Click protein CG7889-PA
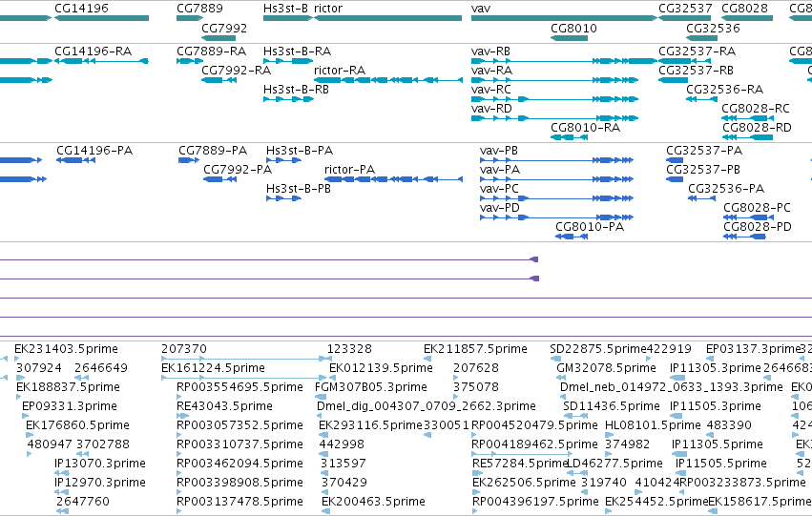The height and width of the screenshot is (516, 812). (x=213, y=151)
